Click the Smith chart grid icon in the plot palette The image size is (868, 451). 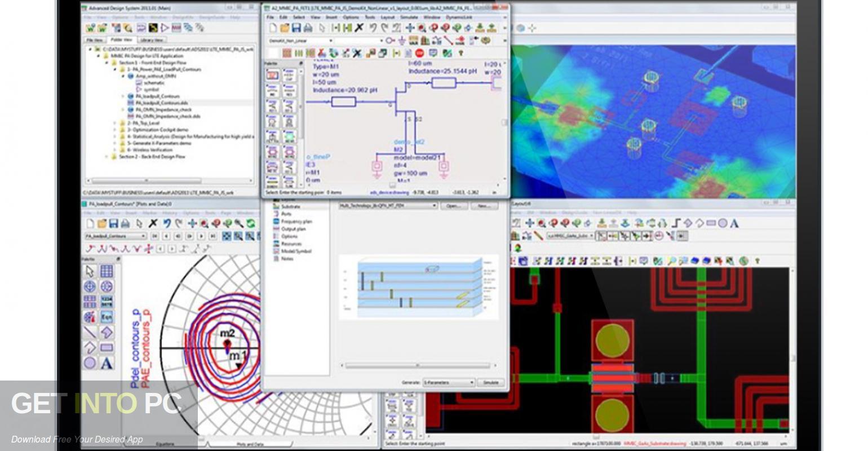click(x=90, y=286)
